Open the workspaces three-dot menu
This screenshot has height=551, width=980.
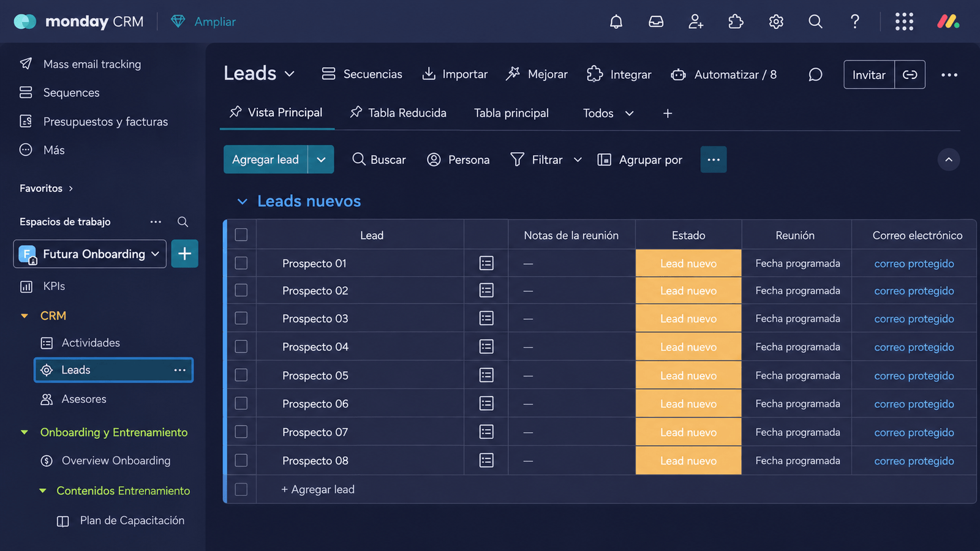click(156, 222)
